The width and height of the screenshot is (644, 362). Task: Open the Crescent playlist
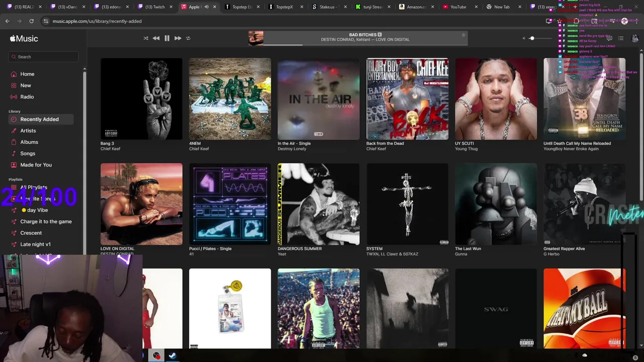(41, 233)
